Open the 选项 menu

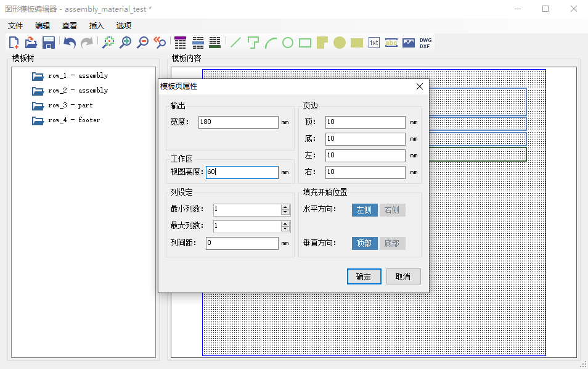(x=123, y=25)
